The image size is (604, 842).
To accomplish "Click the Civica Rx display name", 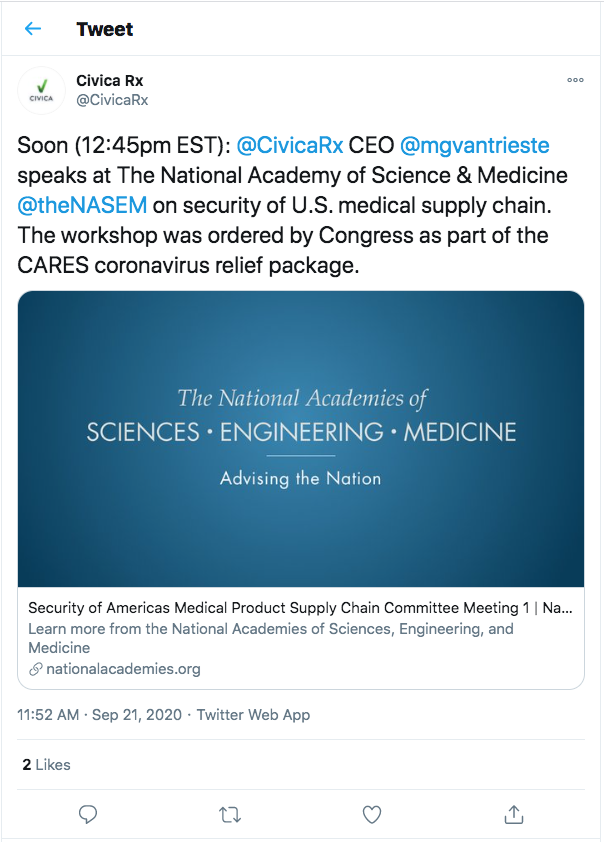I will 110,80.
